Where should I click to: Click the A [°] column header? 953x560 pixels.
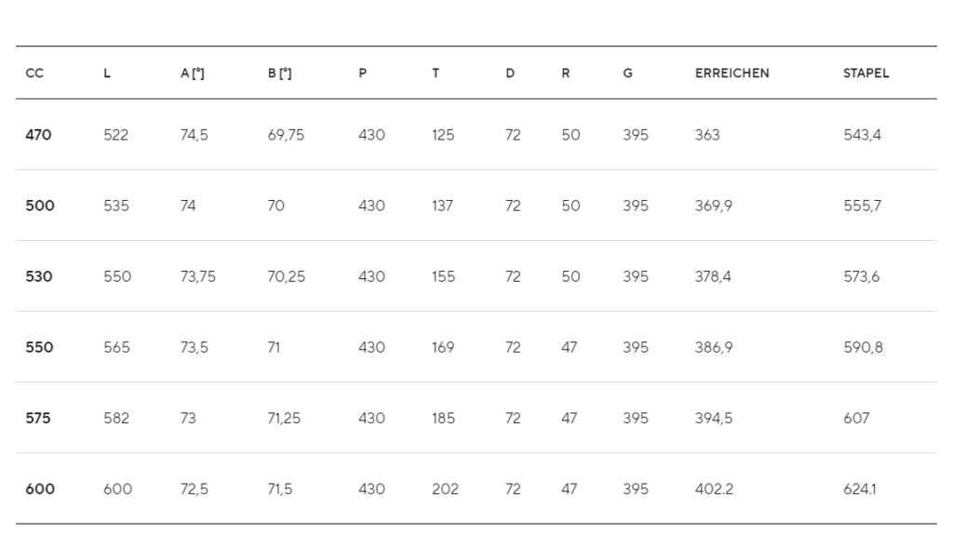pyautogui.click(x=193, y=73)
